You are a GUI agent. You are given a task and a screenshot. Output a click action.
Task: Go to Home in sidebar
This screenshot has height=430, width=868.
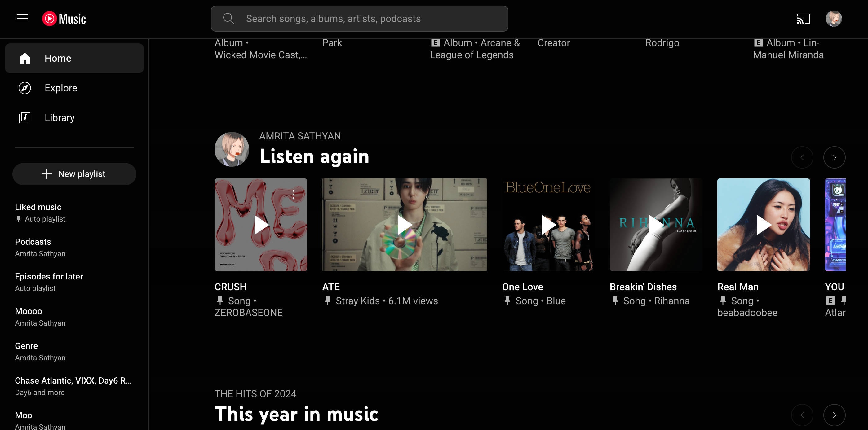point(74,58)
